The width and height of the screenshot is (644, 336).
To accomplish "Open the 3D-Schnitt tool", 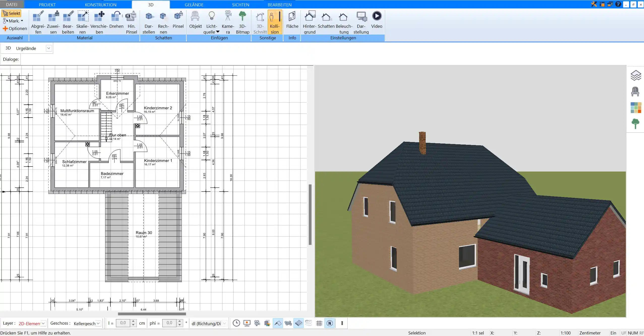I will pyautogui.click(x=260, y=22).
